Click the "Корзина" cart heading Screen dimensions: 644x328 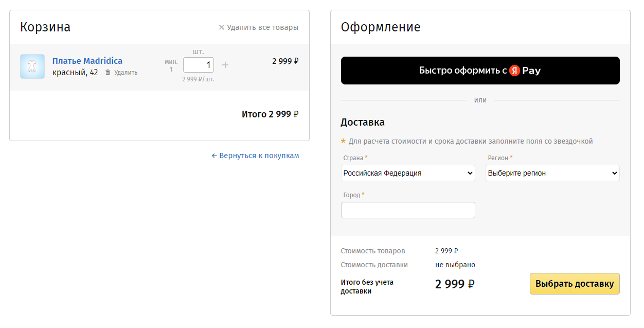[45, 27]
